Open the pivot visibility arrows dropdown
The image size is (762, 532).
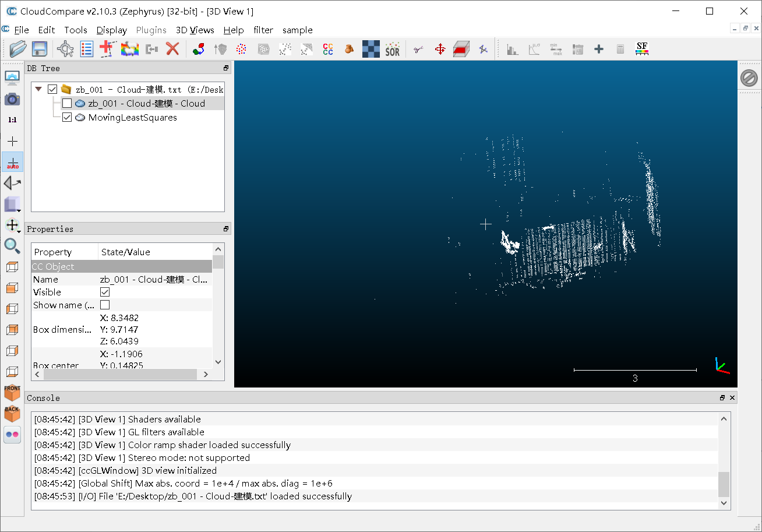(x=12, y=225)
